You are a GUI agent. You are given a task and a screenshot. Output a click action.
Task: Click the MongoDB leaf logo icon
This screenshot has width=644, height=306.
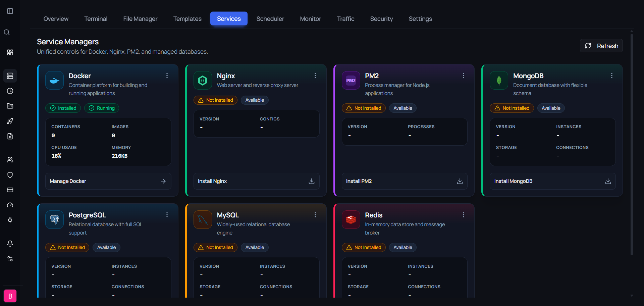(499, 81)
